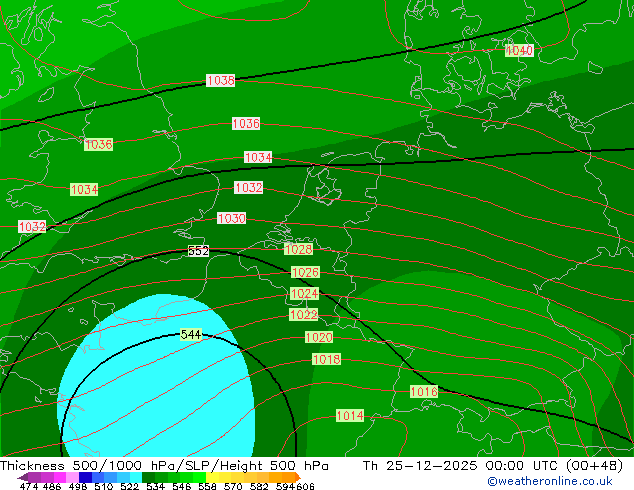Image resolution: width=634 pixels, height=490 pixels.
Task: Select the 1016 pressure label
Action: point(424,391)
